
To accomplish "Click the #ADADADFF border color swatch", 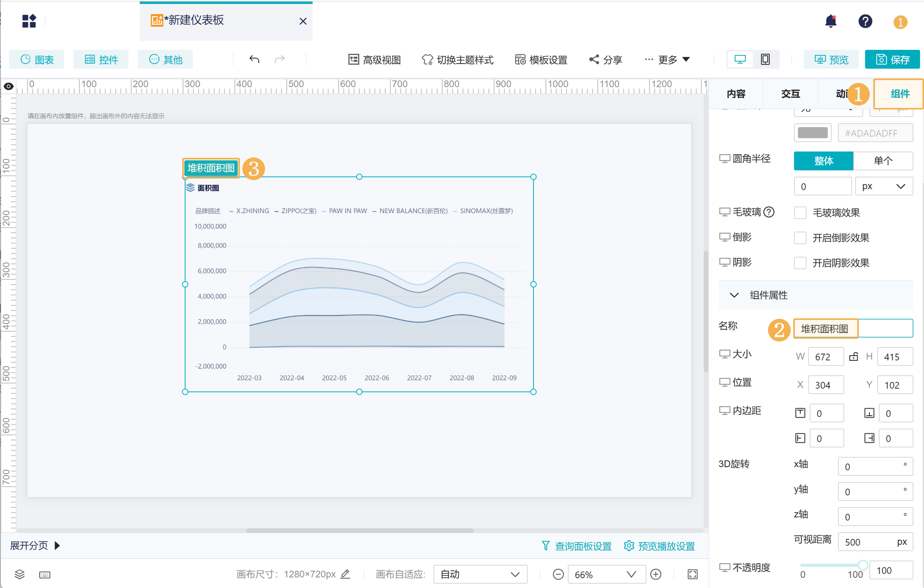I will (812, 133).
